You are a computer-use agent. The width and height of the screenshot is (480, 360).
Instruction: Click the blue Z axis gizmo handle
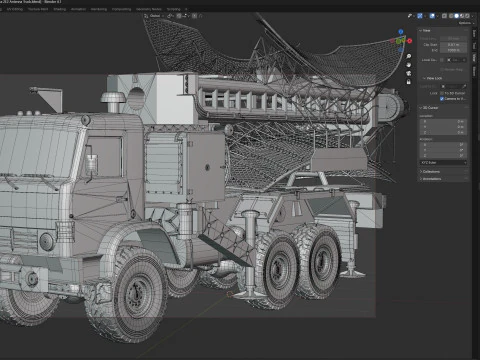[401, 32]
